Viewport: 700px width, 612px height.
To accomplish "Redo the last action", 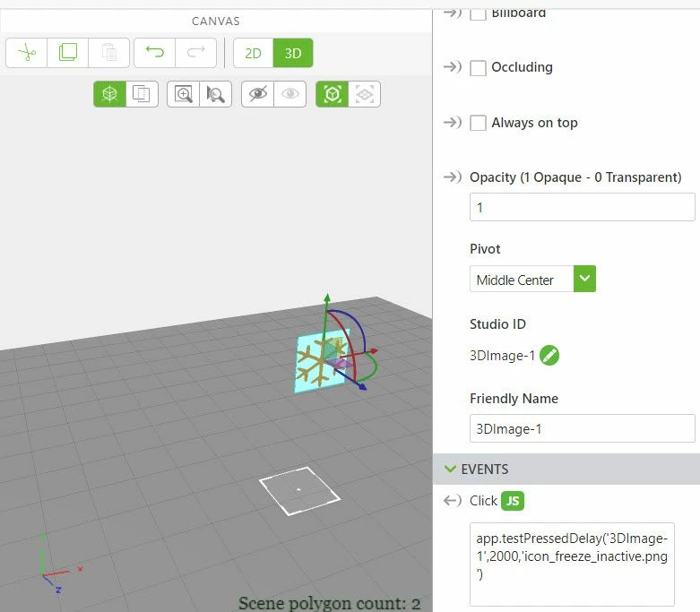I will (x=196, y=53).
